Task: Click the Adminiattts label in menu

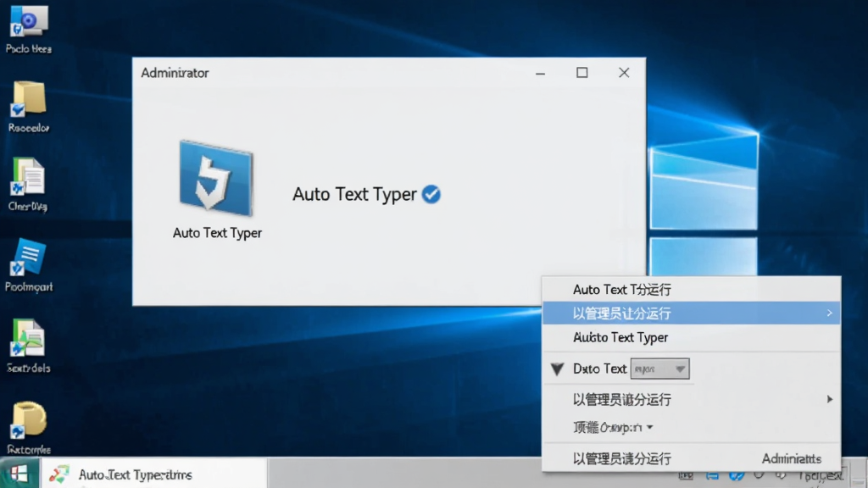Action: [x=792, y=458]
